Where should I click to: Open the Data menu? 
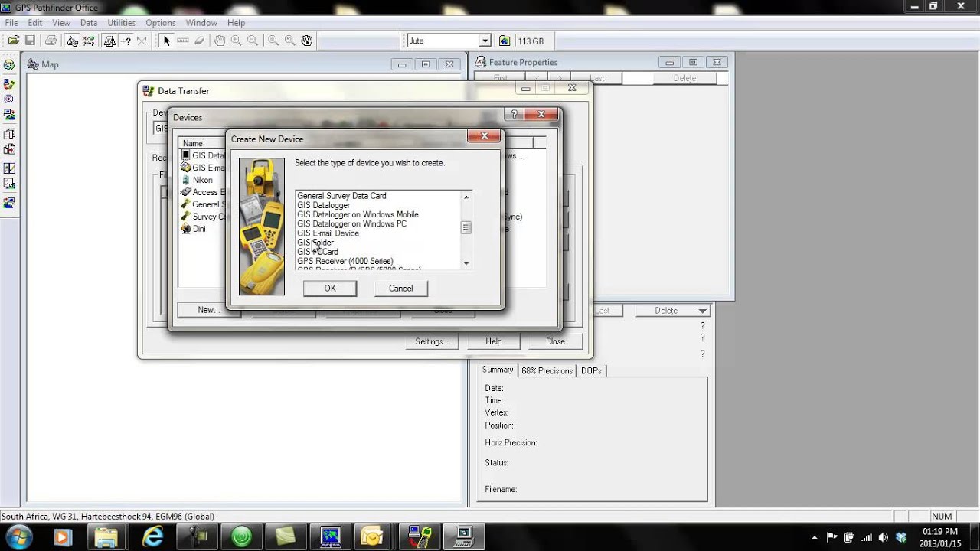pyautogui.click(x=89, y=23)
